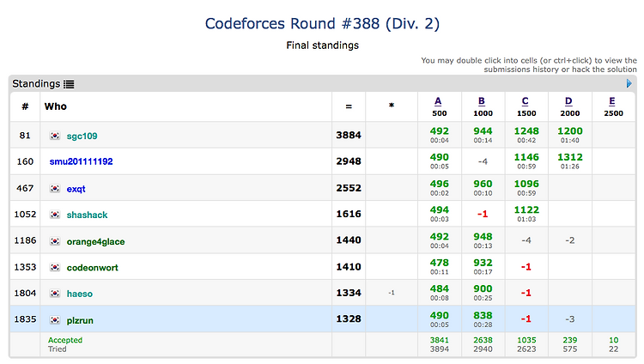Click the Accepted label in footer row
This screenshot has width=644, height=364.
pyautogui.click(x=65, y=340)
